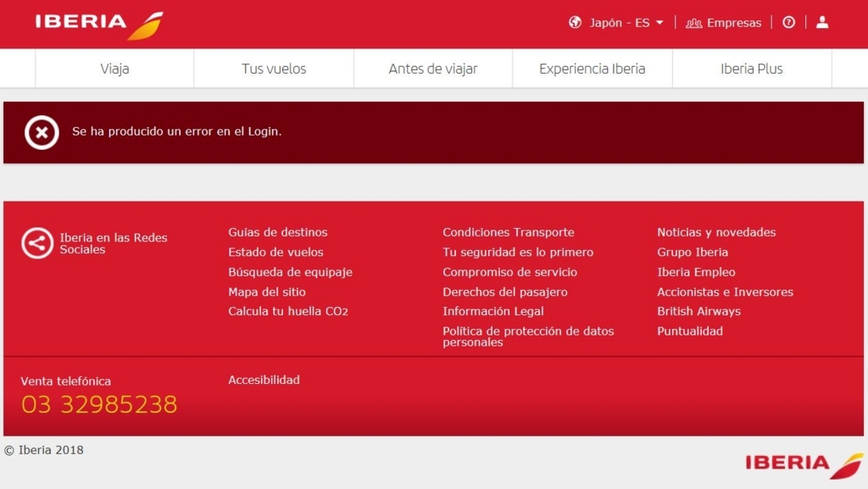
Task: Click the globe language icon
Action: coord(576,23)
